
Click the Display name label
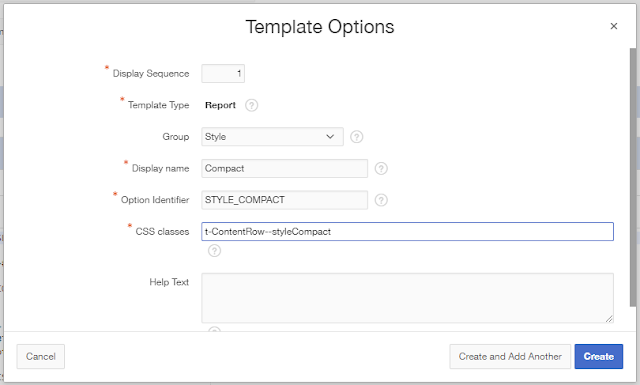160,169
